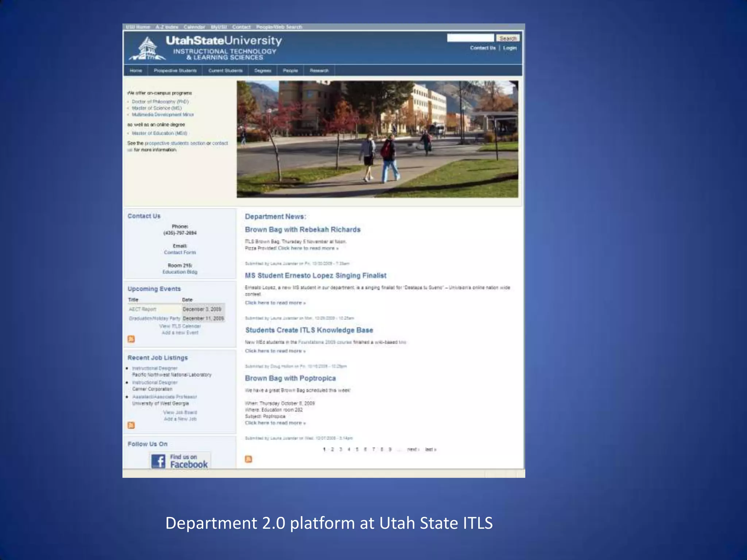Click the Department News RSS feed icon
This screenshot has height=560, width=747.
click(x=248, y=459)
